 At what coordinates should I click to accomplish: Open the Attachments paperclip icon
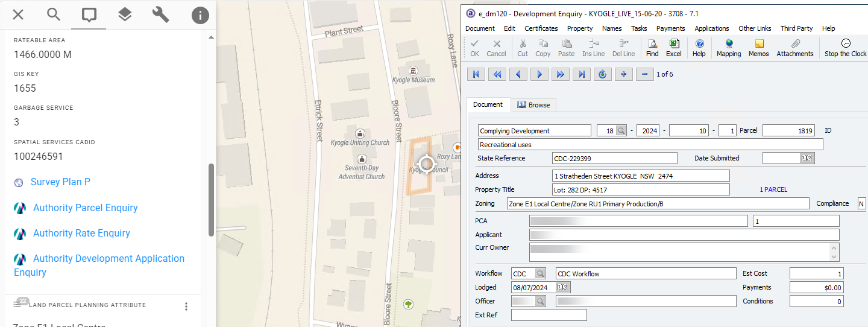click(x=794, y=48)
